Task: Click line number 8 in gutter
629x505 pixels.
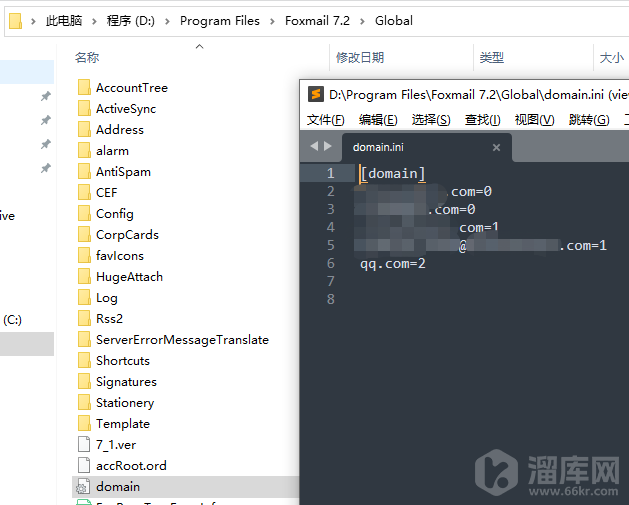Action: click(x=331, y=299)
